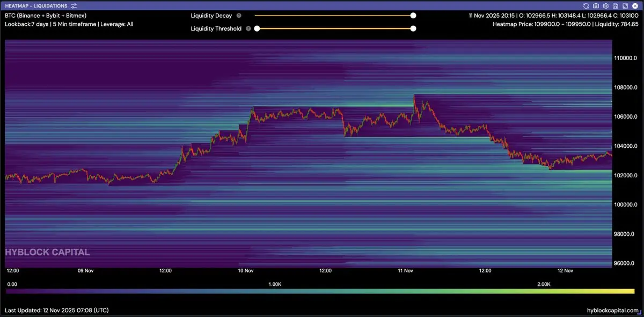This screenshot has height=317, width=644.
Task: Open the hyblockcapital.com link
Action: pos(613,311)
